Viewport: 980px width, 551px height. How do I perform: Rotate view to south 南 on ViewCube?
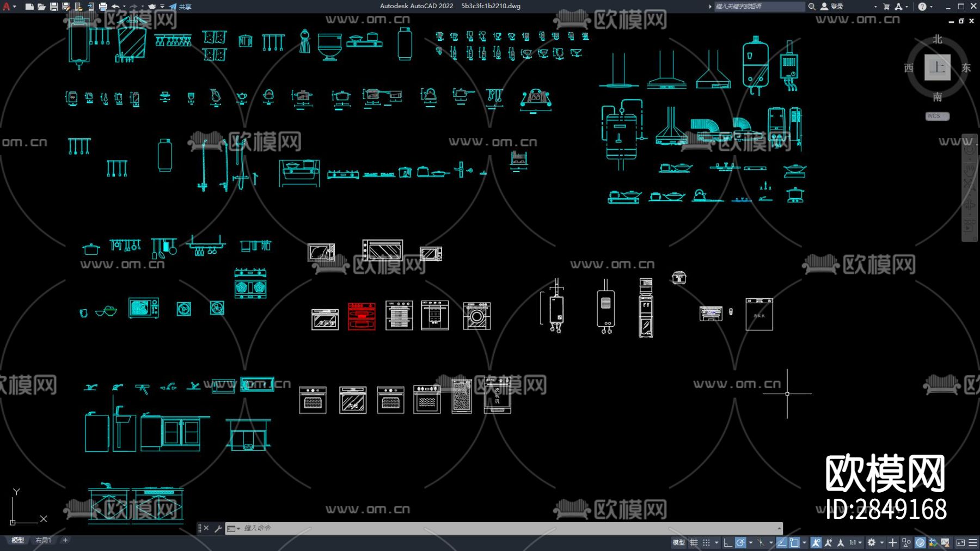(x=937, y=97)
